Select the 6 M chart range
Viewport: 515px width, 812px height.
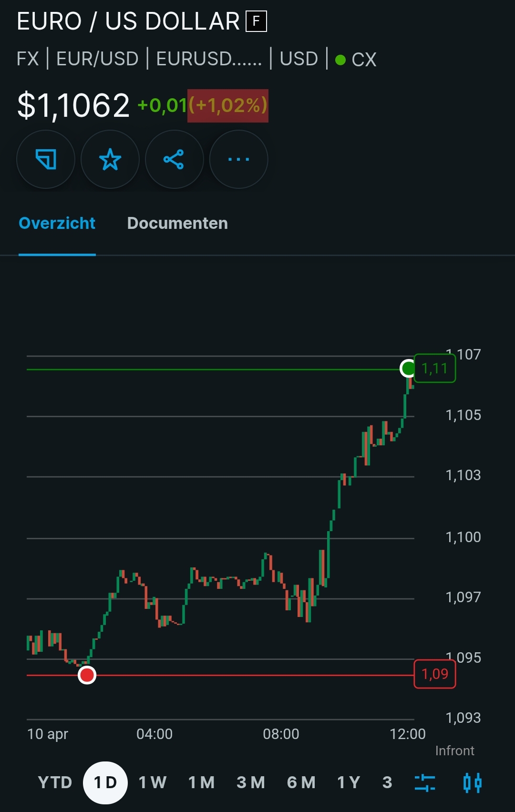click(301, 782)
